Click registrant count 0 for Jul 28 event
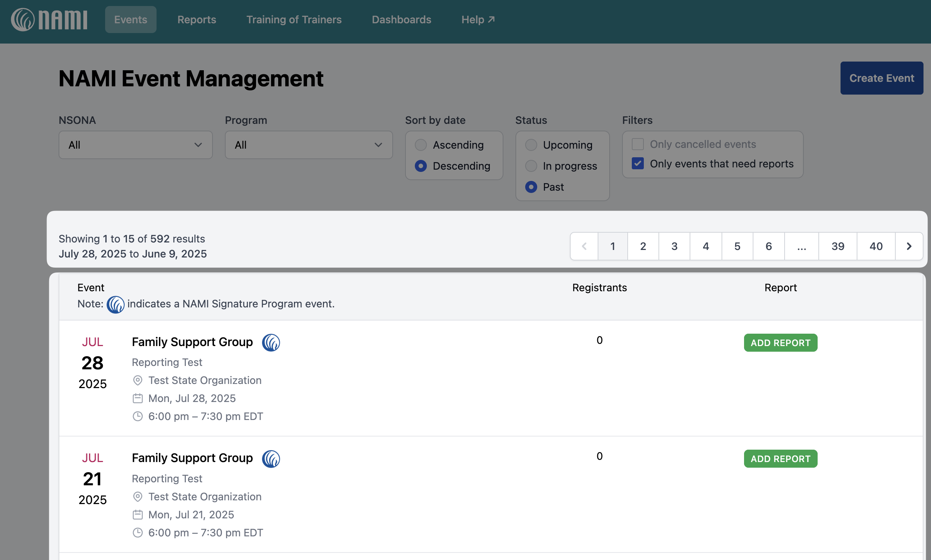 [600, 340]
